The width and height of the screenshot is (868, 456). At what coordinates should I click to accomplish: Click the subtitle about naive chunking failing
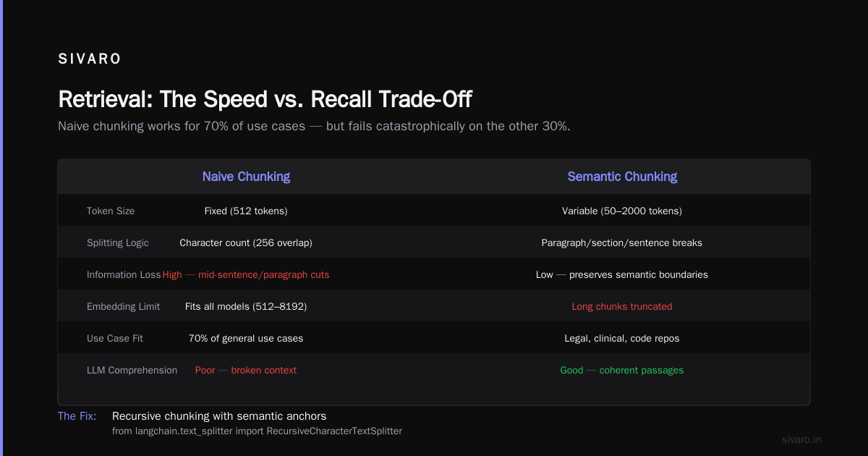314,126
